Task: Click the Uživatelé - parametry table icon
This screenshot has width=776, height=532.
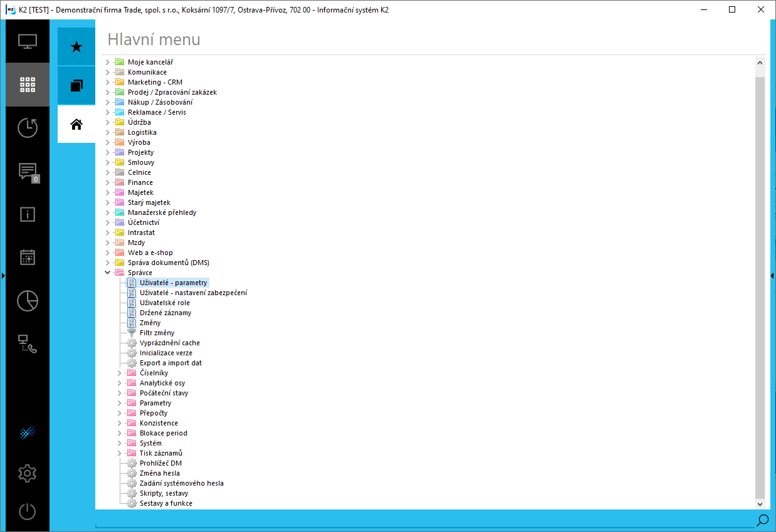Action: point(132,283)
